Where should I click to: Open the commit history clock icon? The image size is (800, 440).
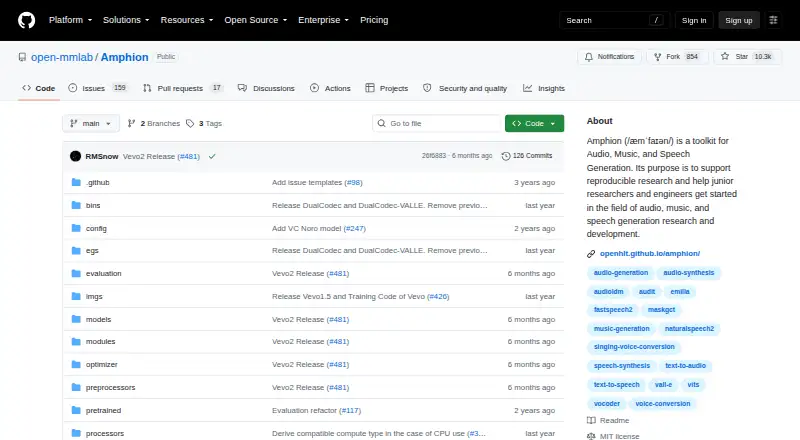506,156
